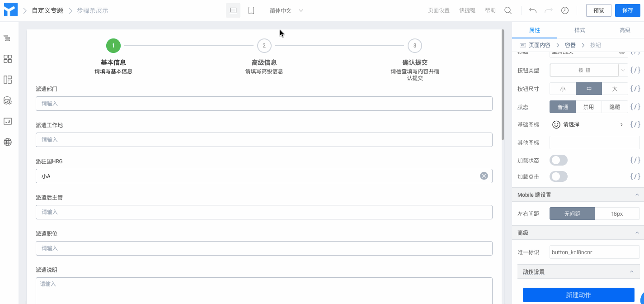
Task: Click the 派遣工作地 input field
Action: pos(264,140)
